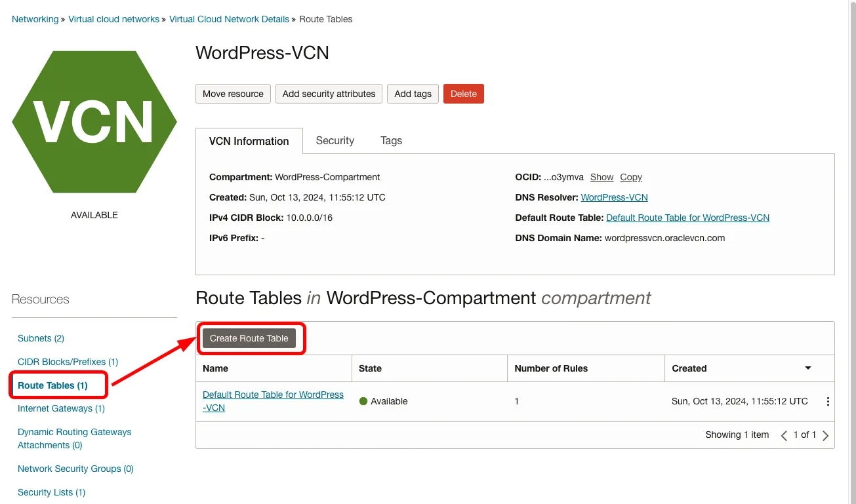Click Move resource button
Image resolution: width=856 pixels, height=504 pixels.
(x=233, y=94)
